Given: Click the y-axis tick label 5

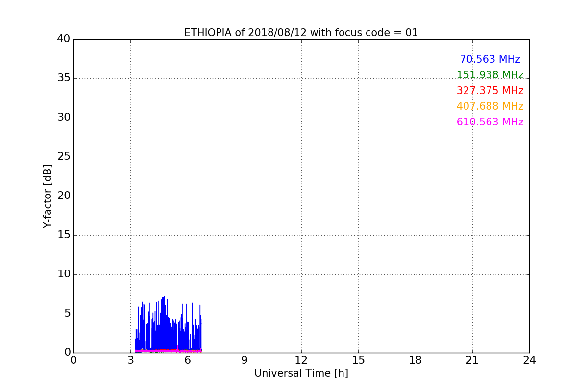Looking at the screenshot, I should pos(67,314).
